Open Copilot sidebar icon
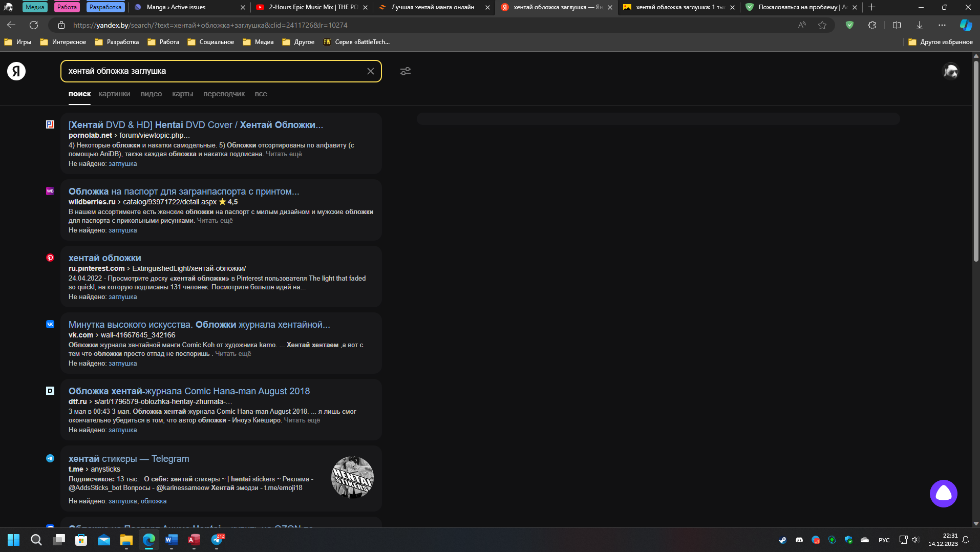Screen dimensions: 980x552 (966, 25)
